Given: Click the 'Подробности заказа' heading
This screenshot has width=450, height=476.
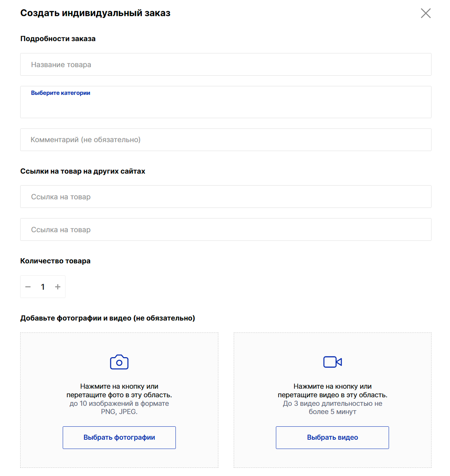Looking at the screenshot, I should [58, 39].
